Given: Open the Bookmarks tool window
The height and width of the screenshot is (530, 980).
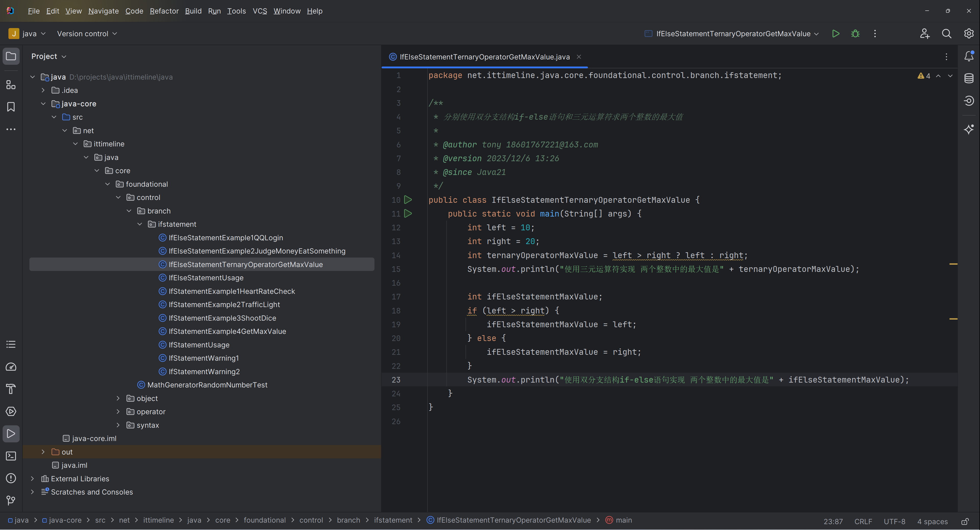Looking at the screenshot, I should [x=11, y=107].
